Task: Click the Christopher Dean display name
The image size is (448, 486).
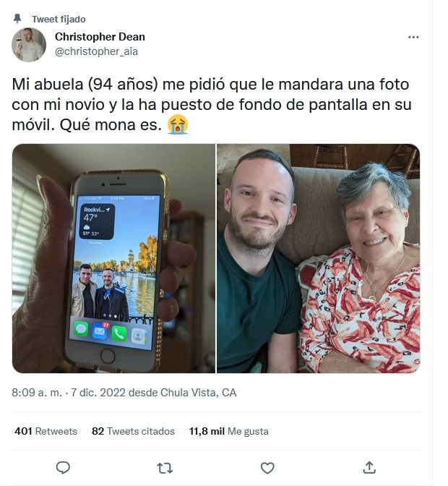Action: (100, 37)
